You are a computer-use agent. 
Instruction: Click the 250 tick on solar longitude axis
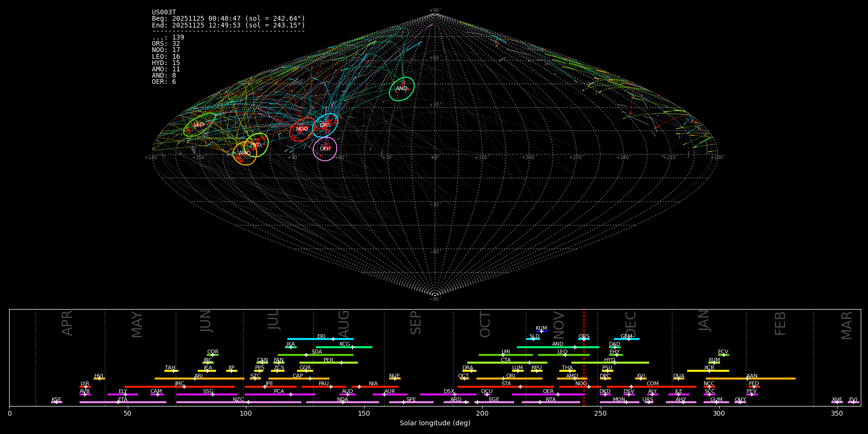(600, 413)
